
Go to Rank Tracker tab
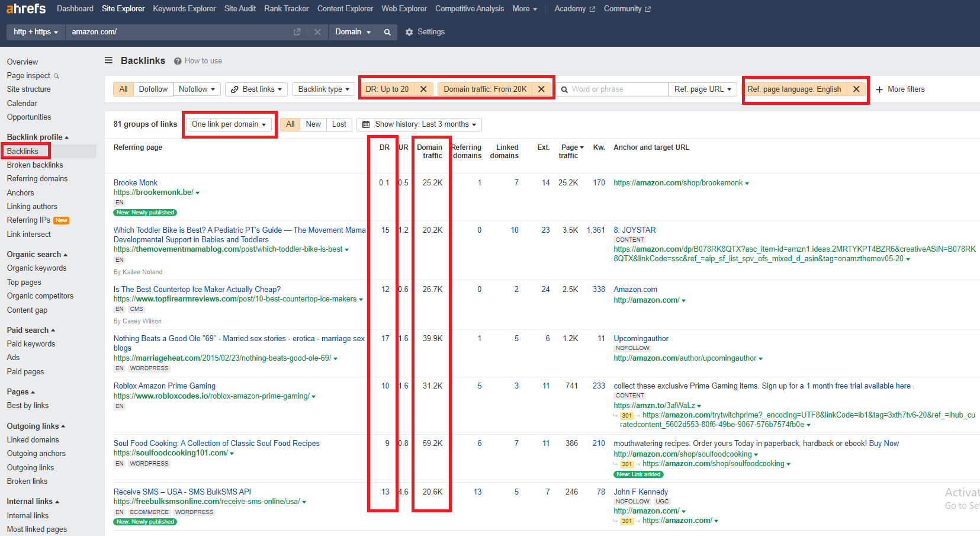tap(287, 9)
